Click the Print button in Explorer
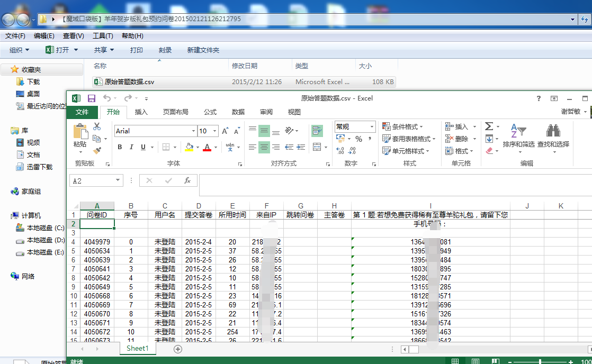This screenshot has height=364, width=592. tap(136, 50)
